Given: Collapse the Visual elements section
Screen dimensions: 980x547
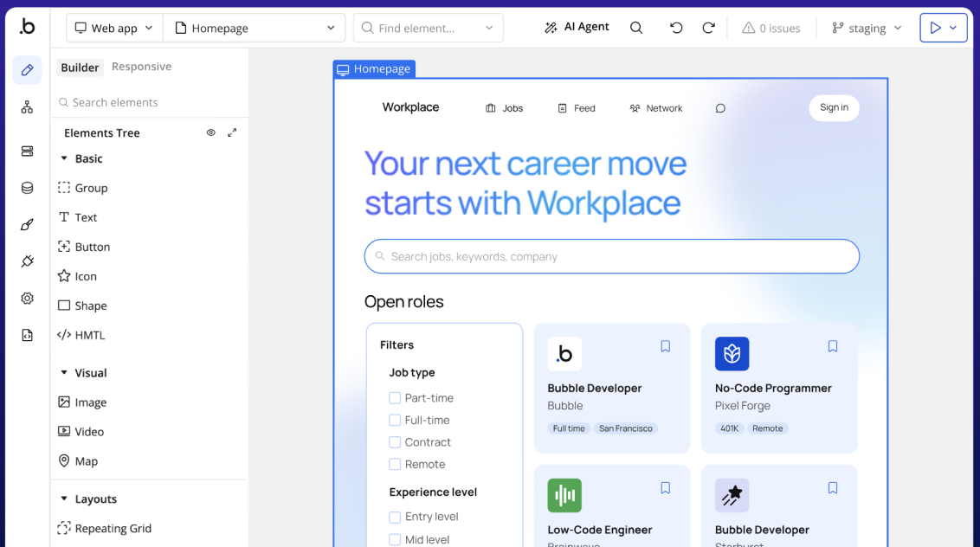Looking at the screenshot, I should click(64, 372).
